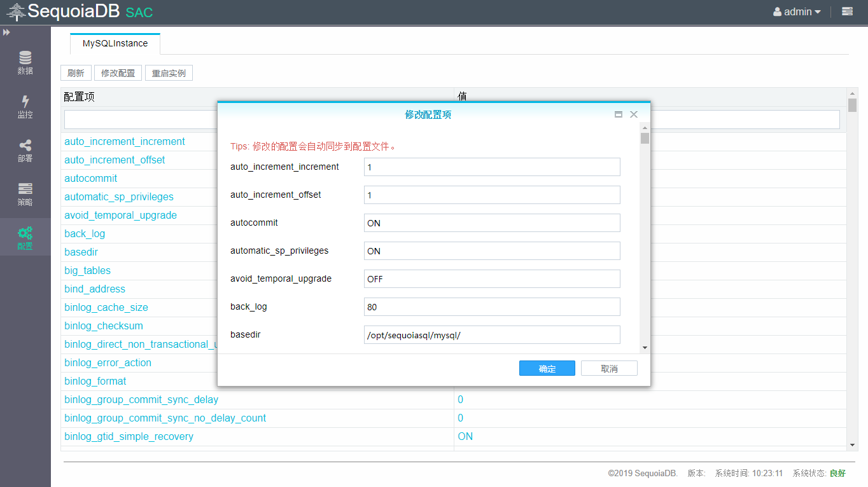Image resolution: width=868 pixels, height=487 pixels.
Task: Click main table scrollbar down arrow
Action: [x=853, y=445]
